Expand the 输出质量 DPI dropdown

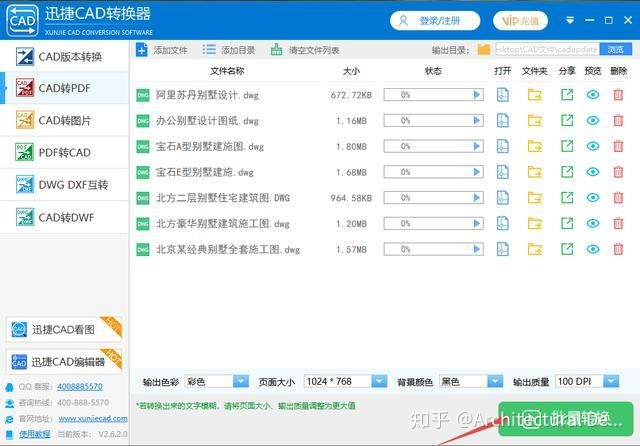click(x=611, y=382)
